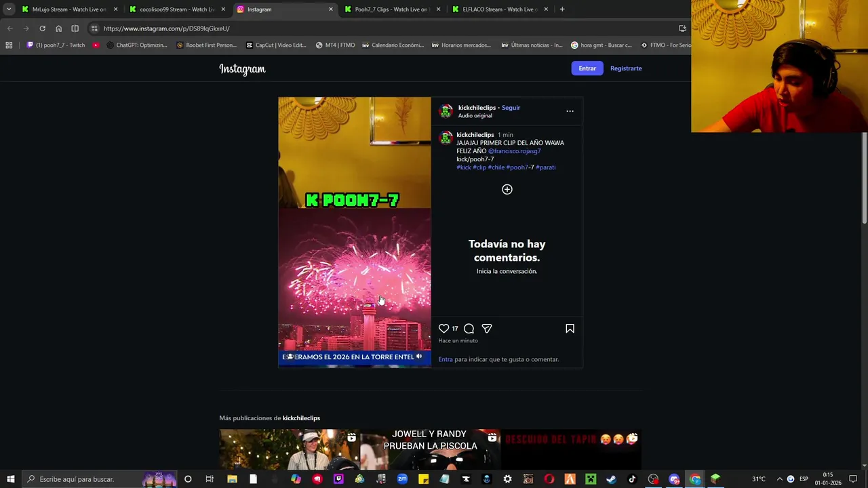This screenshot has width=868, height=488.
Task: Share the post via paper plane icon
Action: (x=487, y=329)
